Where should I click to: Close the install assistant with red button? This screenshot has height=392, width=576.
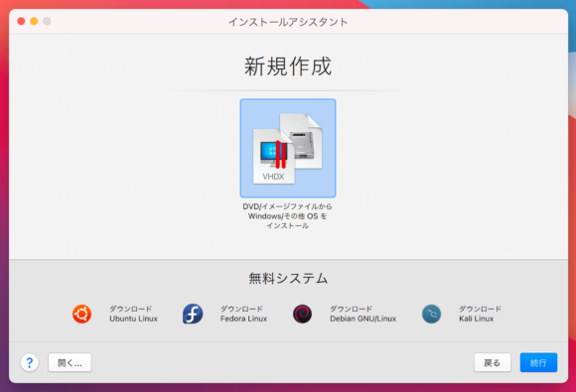point(21,21)
